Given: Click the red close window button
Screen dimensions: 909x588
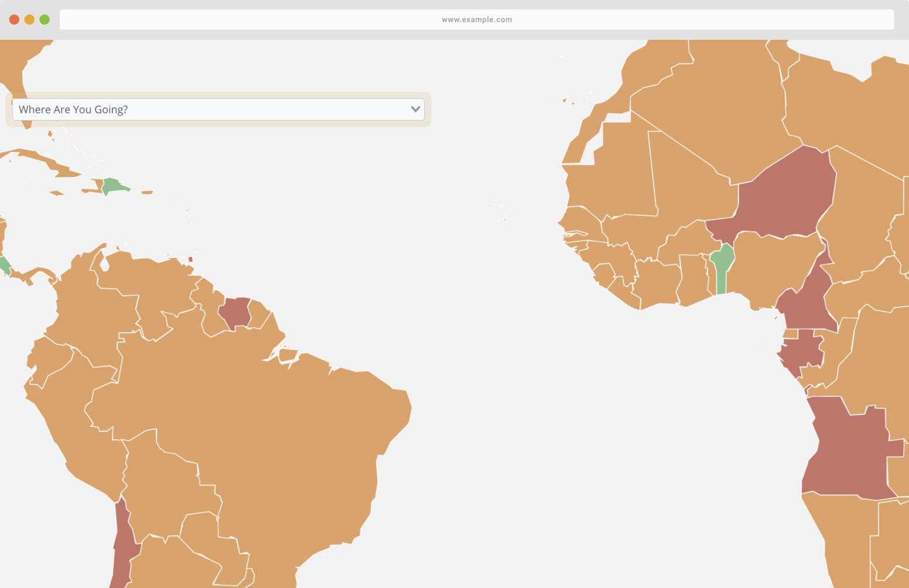Looking at the screenshot, I should click(14, 19).
